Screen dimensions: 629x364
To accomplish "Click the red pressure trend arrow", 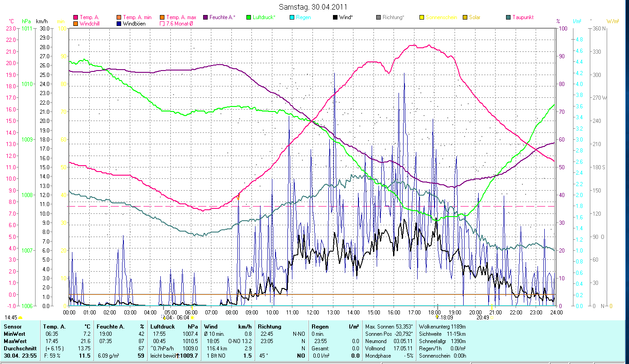I will pos(178,355).
